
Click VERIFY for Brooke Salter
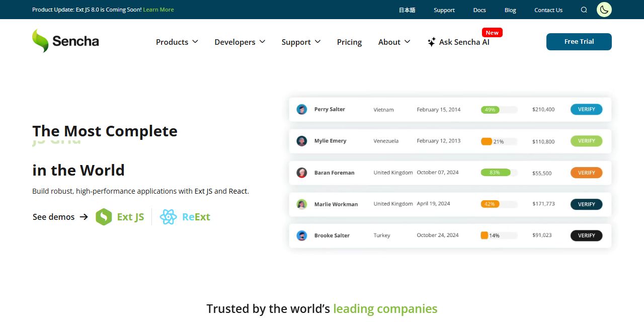(x=586, y=235)
